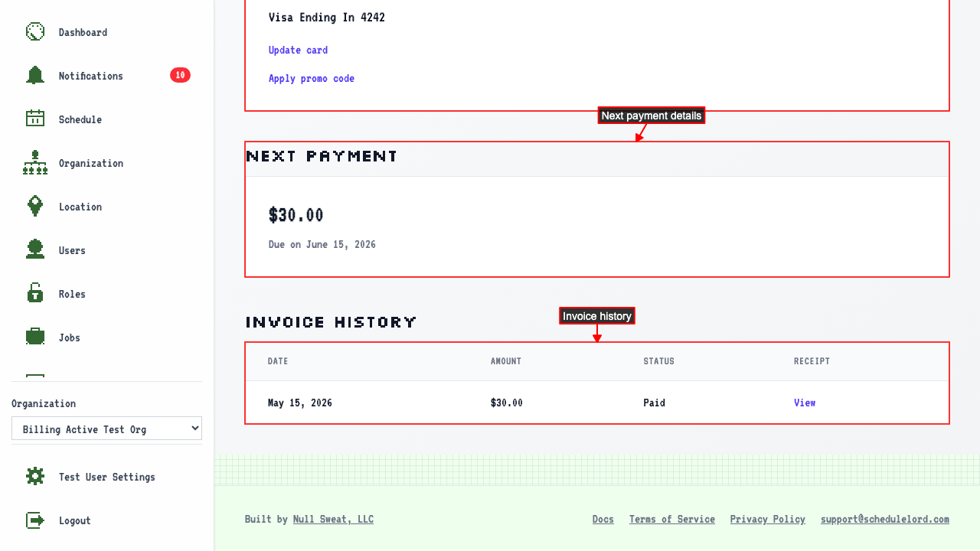
Task: Click the Test User Settings gear icon
Action: pyautogui.click(x=35, y=476)
